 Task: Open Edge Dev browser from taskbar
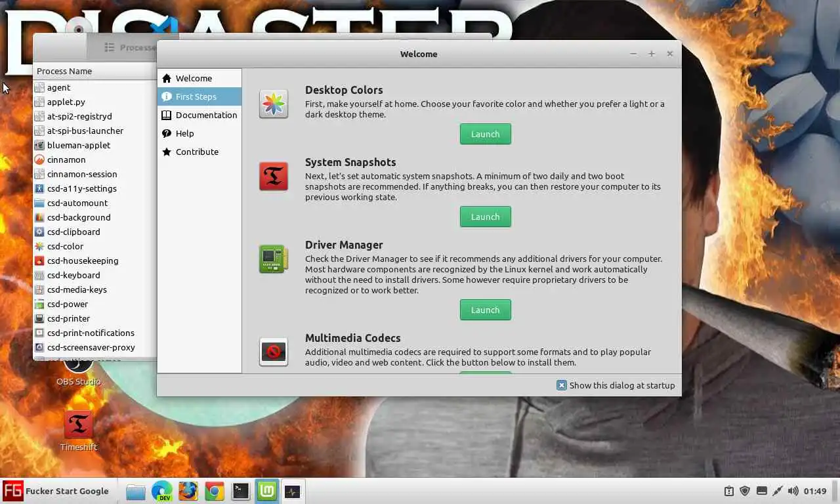(162, 491)
